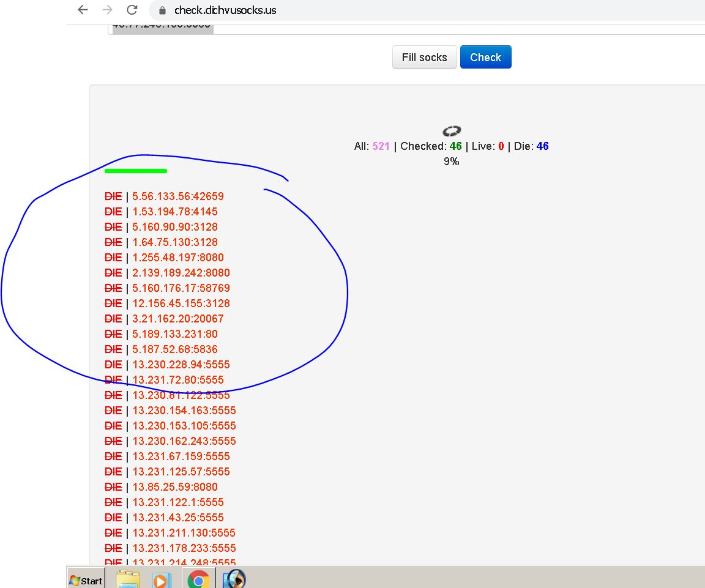Image resolution: width=705 pixels, height=588 pixels.
Task: Click the 12.156.45.155:3128 entry
Action: tap(181, 303)
